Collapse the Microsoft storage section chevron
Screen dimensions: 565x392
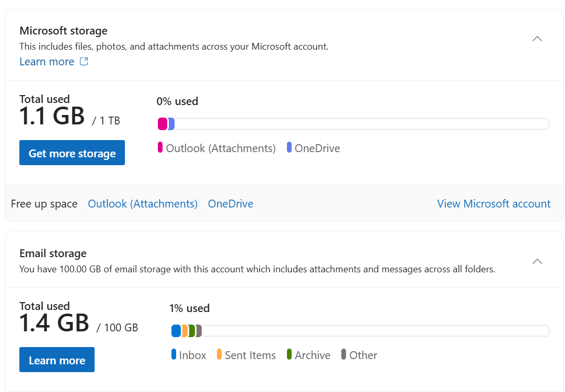[537, 39]
